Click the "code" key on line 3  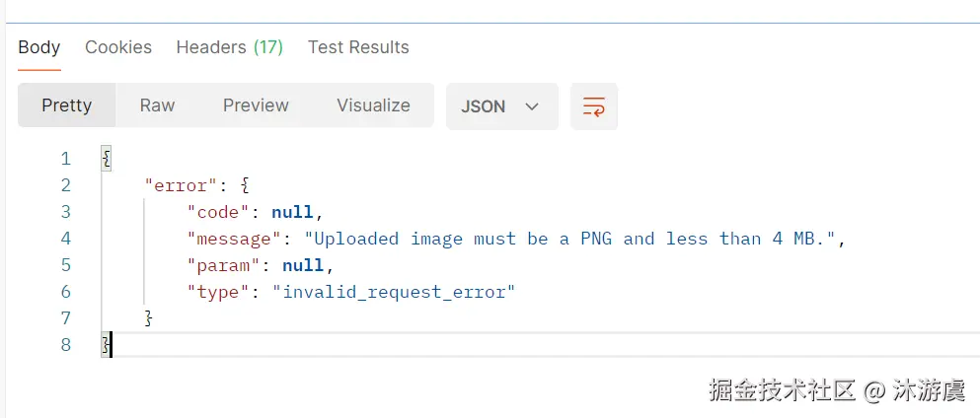point(219,212)
